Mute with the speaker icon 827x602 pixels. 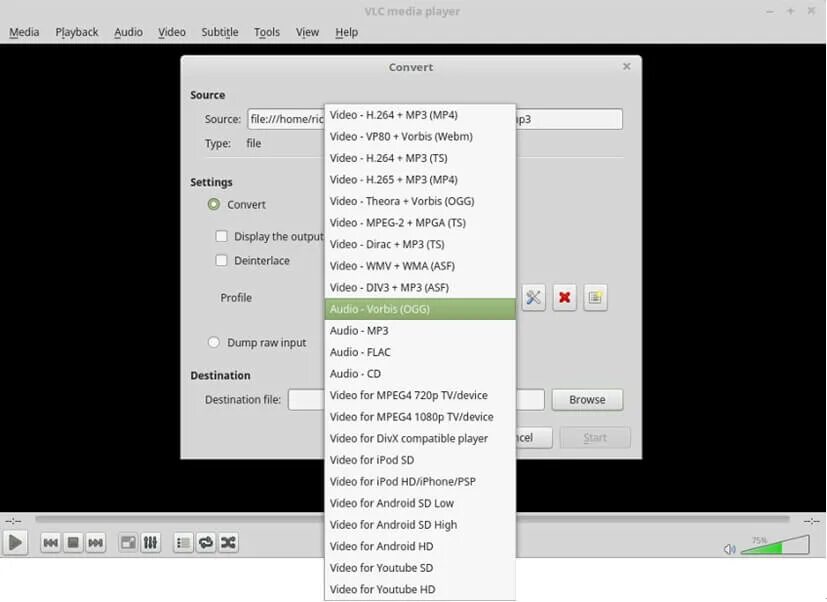729,549
